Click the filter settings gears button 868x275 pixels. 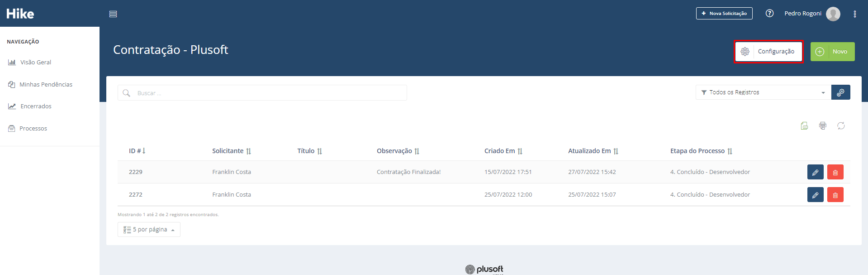(x=841, y=92)
